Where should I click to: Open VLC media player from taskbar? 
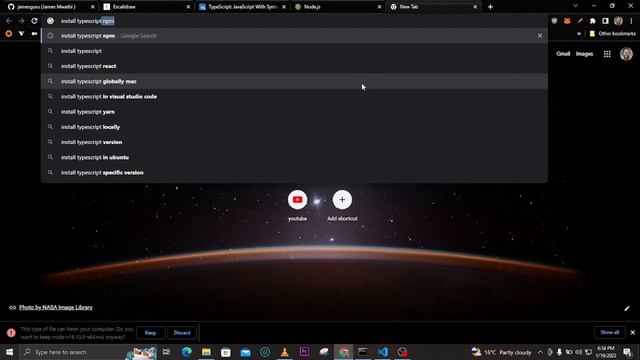coord(284,352)
